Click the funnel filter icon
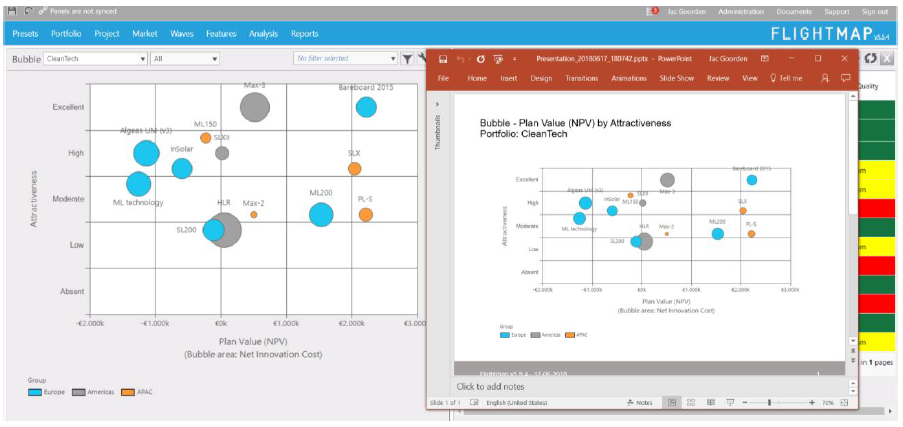The width and height of the screenshot is (903, 427). 407,58
